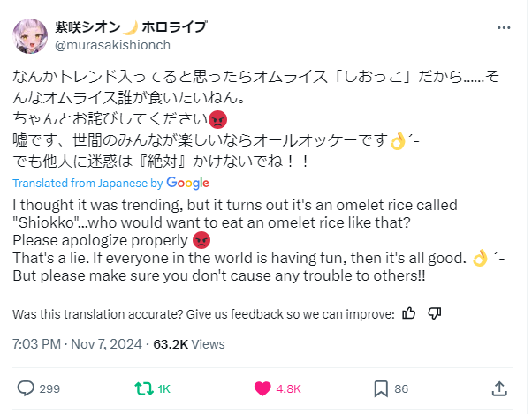Screen dimensions: 532x414
Task: Open the three-dot more options menu
Action: tap(503, 26)
